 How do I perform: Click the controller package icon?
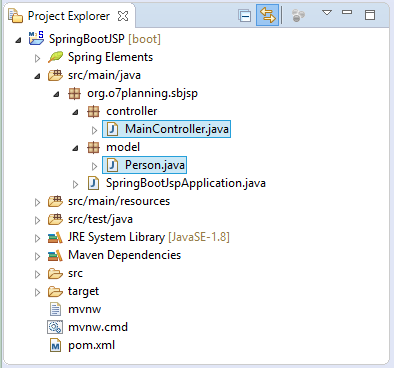pyautogui.click(x=93, y=111)
